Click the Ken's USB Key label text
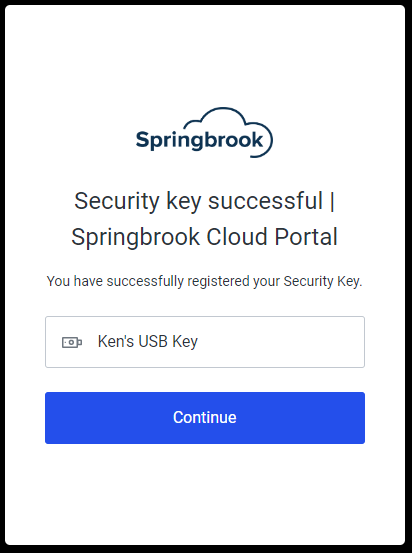Viewport: 412px width, 553px height. coord(148,341)
